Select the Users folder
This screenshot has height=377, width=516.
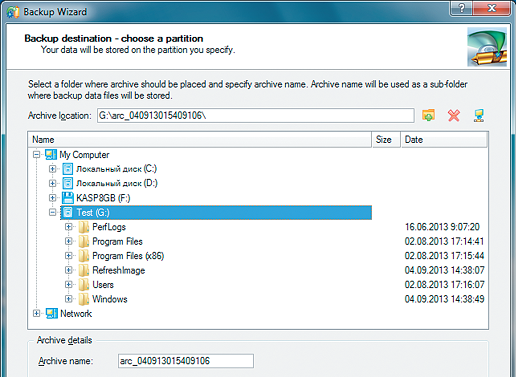(x=103, y=285)
